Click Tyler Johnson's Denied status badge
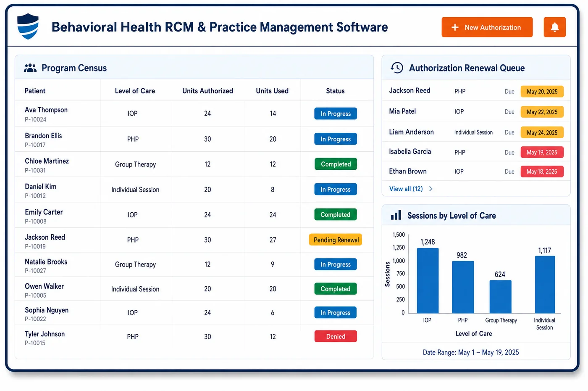 [x=336, y=336]
